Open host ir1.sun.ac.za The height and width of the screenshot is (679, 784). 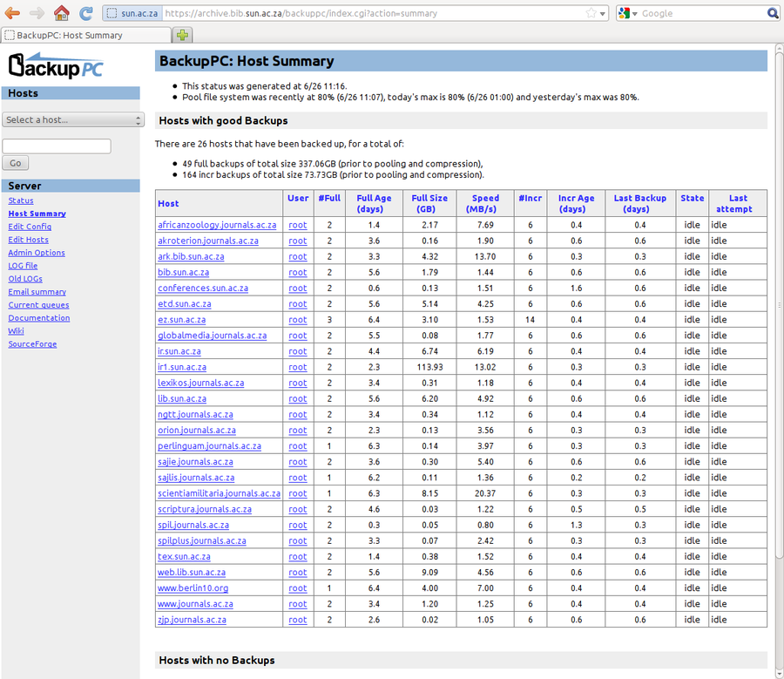click(182, 367)
